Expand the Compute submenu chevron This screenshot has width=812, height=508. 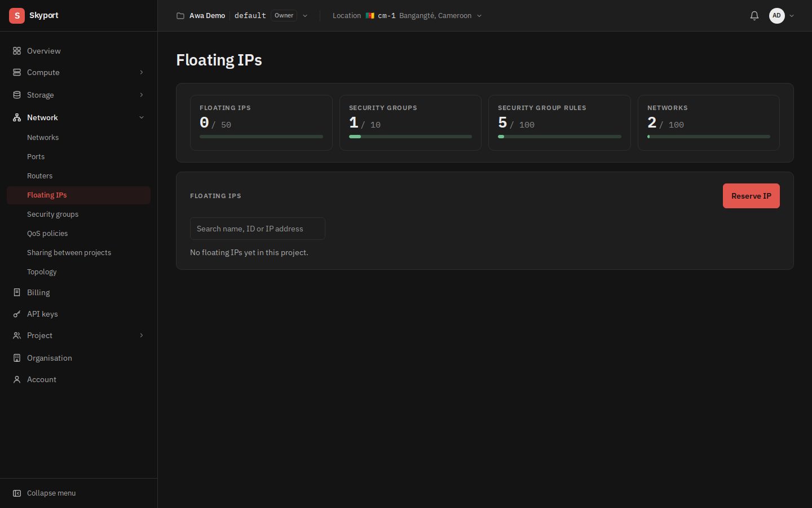coord(142,72)
